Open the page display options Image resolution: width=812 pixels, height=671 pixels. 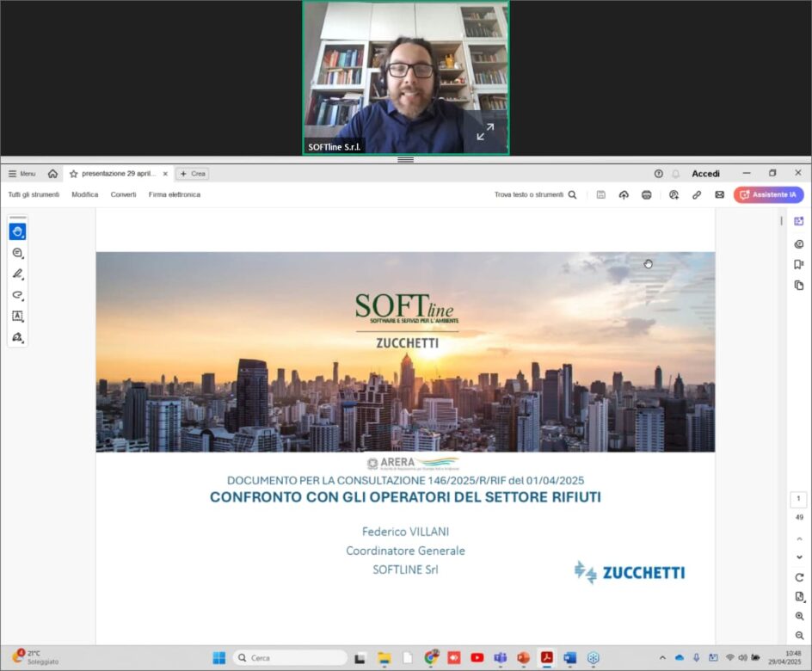800,597
